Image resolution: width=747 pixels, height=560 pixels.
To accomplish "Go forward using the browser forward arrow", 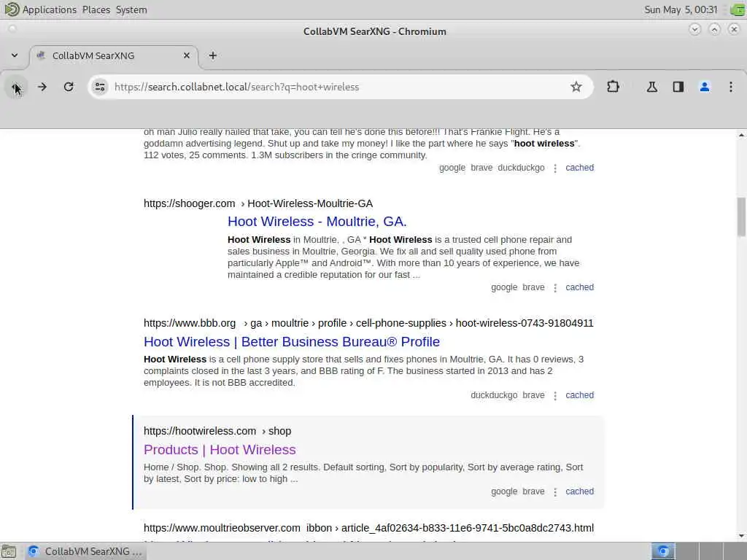I will coord(42,87).
